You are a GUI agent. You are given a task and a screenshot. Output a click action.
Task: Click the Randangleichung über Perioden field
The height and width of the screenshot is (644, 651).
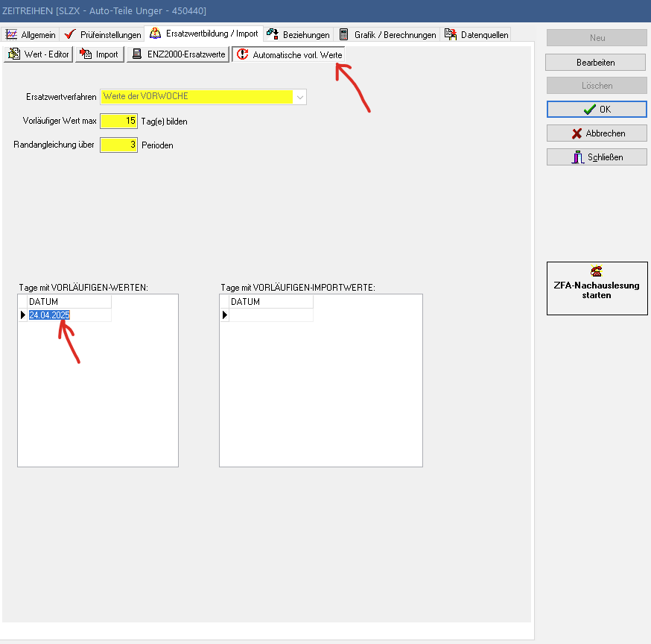click(118, 145)
